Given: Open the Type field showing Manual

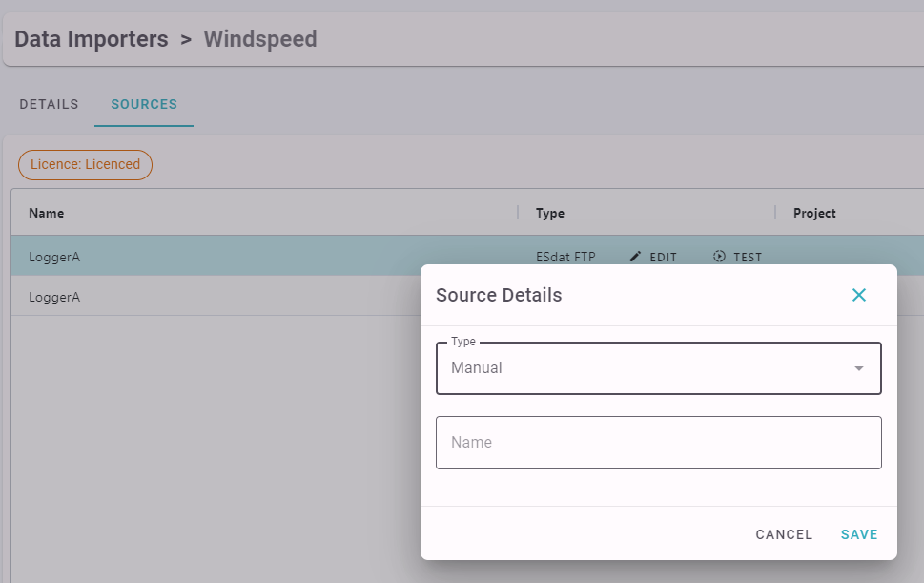Looking at the screenshot, I should pos(659,368).
